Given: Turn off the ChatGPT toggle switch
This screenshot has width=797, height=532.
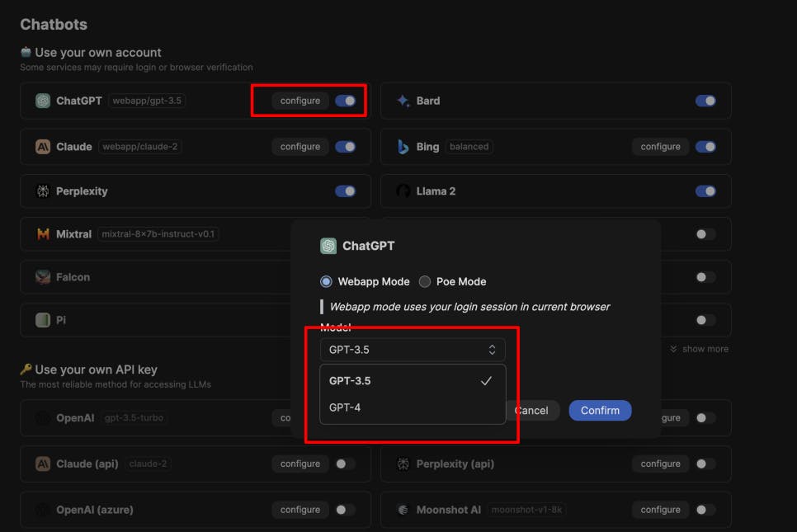Looking at the screenshot, I should [x=345, y=101].
